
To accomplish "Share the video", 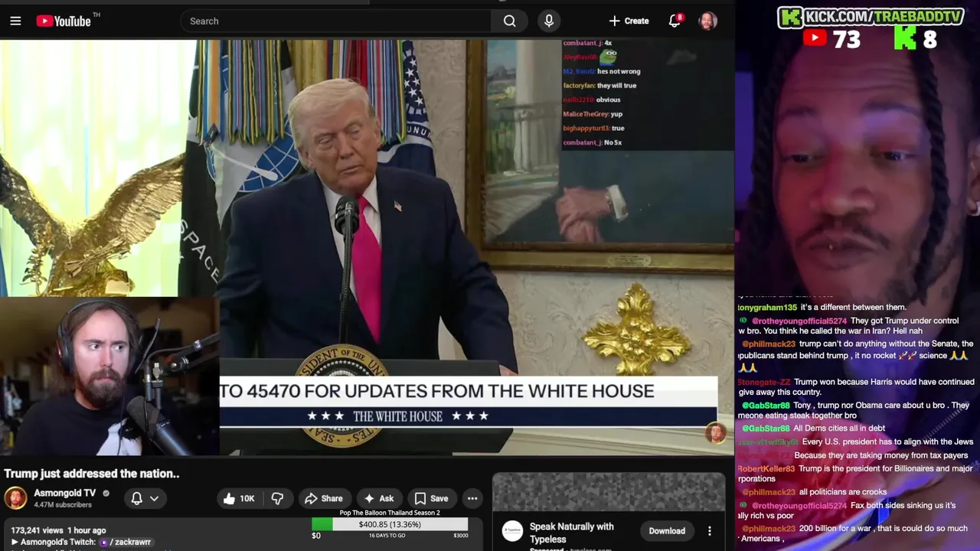I will pos(323,498).
